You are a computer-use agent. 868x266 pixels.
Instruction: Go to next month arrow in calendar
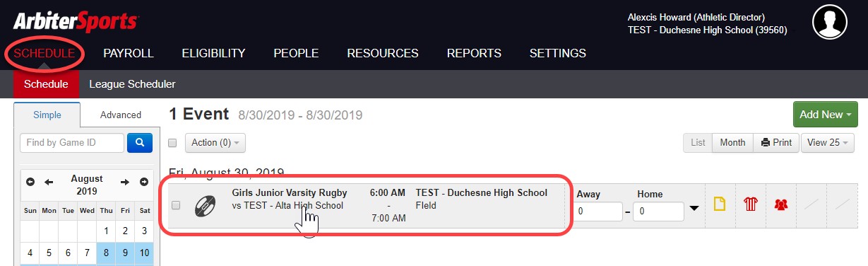pyautogui.click(x=124, y=182)
